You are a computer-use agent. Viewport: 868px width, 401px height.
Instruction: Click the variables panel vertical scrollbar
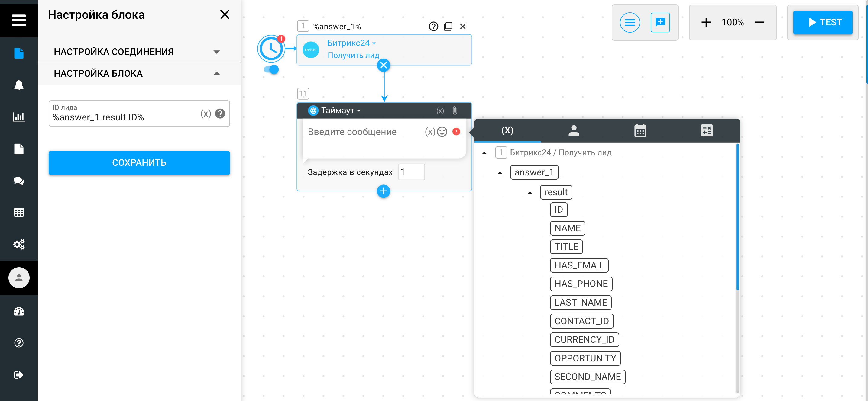coord(737,217)
